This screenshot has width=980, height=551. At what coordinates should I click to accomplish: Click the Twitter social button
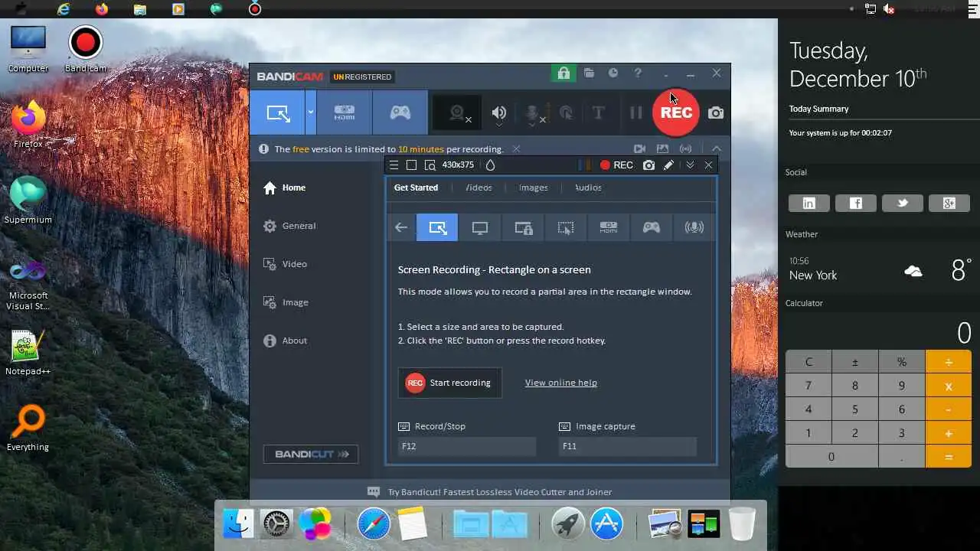coord(903,203)
